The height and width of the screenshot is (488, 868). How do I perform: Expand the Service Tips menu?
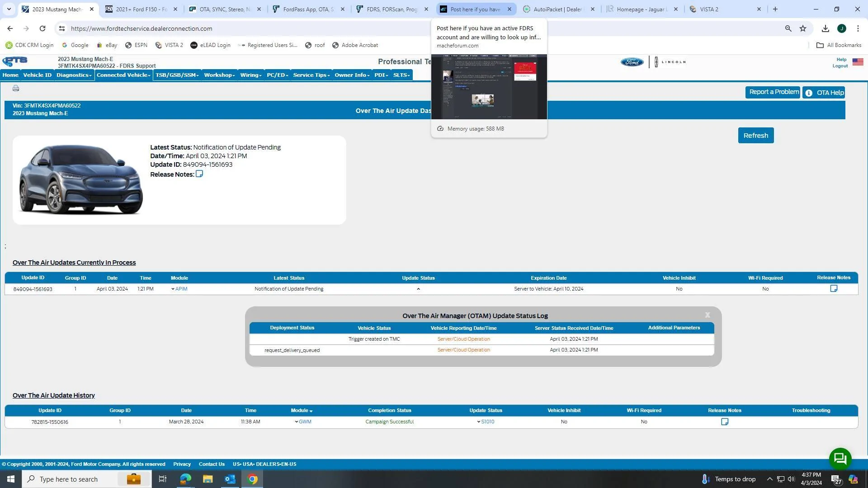click(311, 75)
